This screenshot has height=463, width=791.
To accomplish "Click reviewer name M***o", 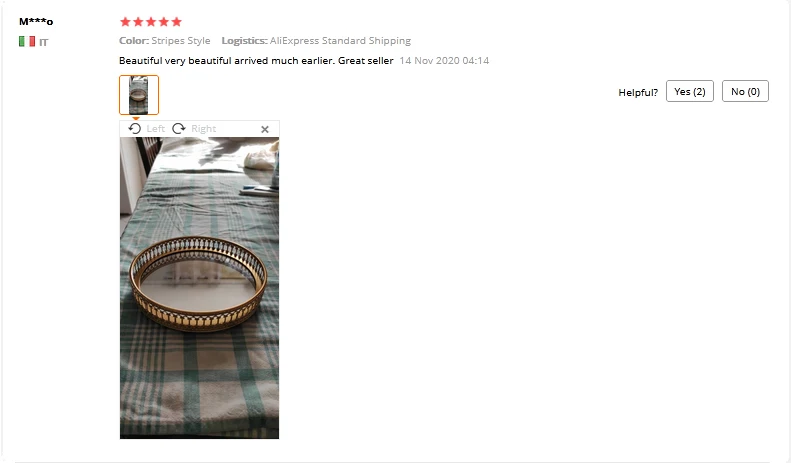I will [36, 21].
